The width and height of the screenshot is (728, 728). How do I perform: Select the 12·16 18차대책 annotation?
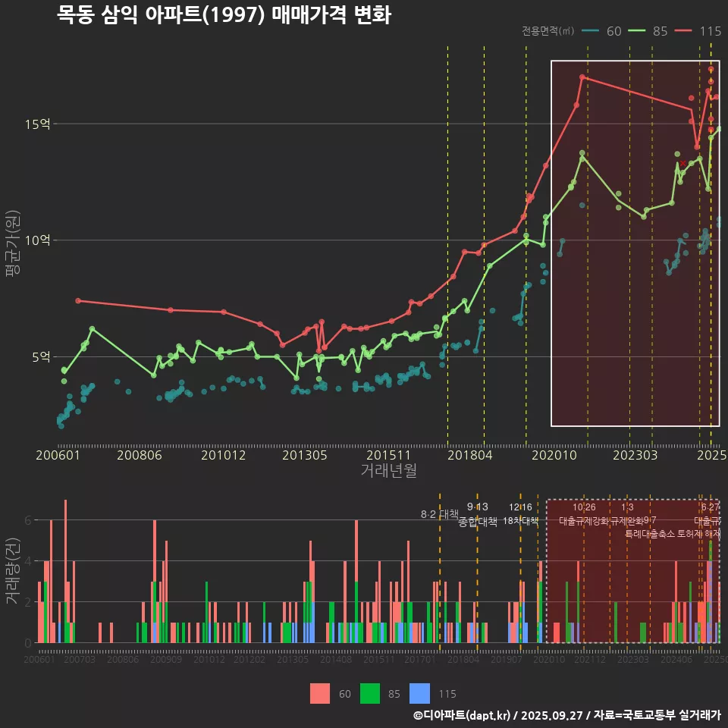tap(520, 514)
